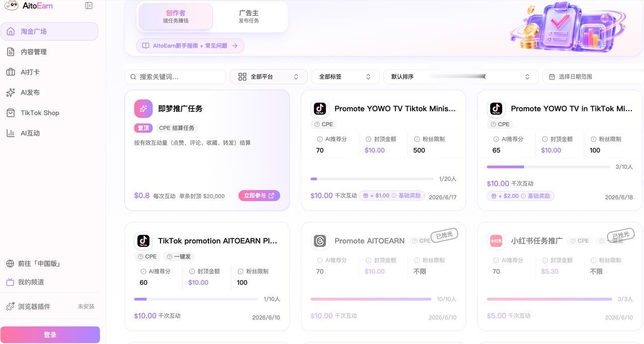Click TikTok icon on Promote YOWO TV in TikTok card
The width and height of the screenshot is (644, 344).
pyautogui.click(x=496, y=109)
